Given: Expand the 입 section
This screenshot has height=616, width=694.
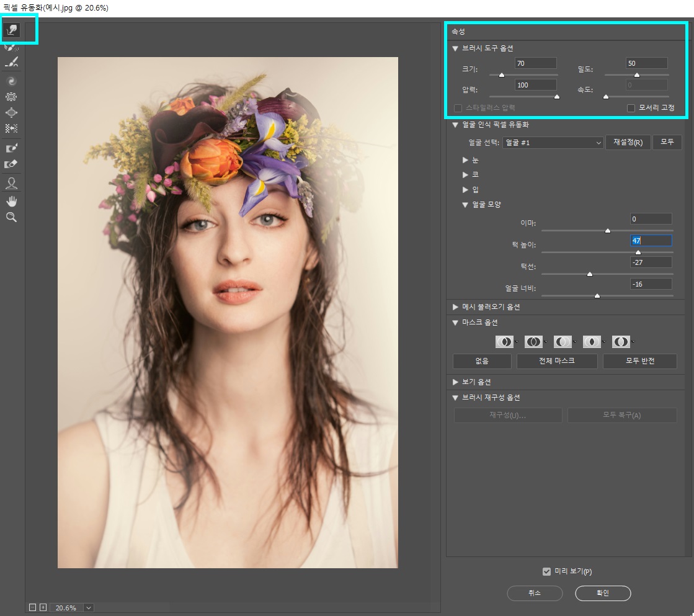Looking at the screenshot, I should tap(465, 190).
